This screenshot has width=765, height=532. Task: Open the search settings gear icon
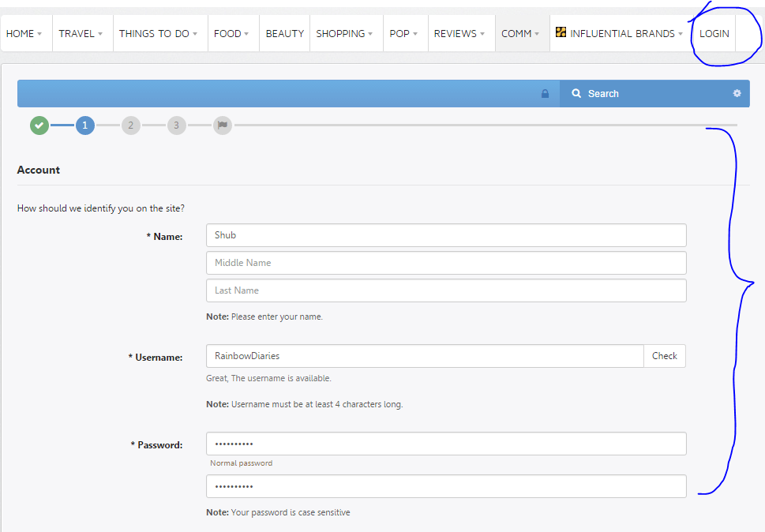pyautogui.click(x=737, y=93)
